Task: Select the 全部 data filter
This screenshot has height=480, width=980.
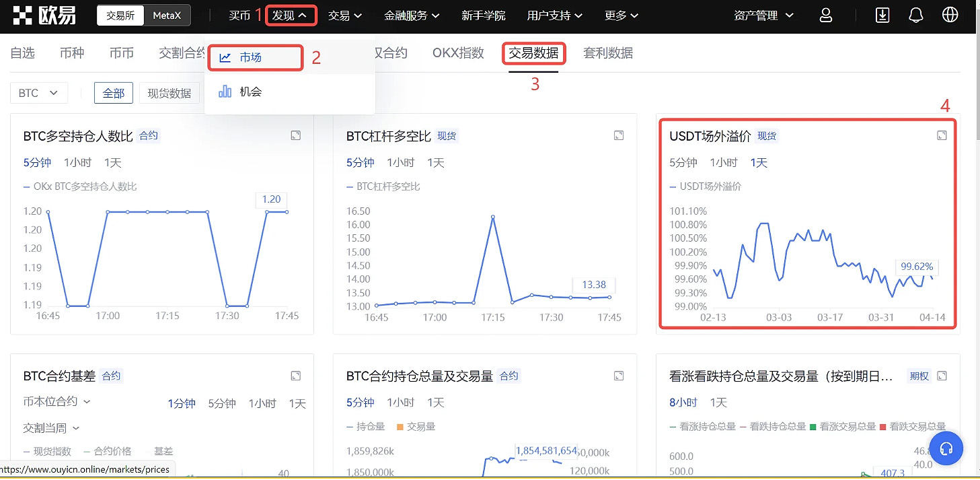Action: click(114, 94)
